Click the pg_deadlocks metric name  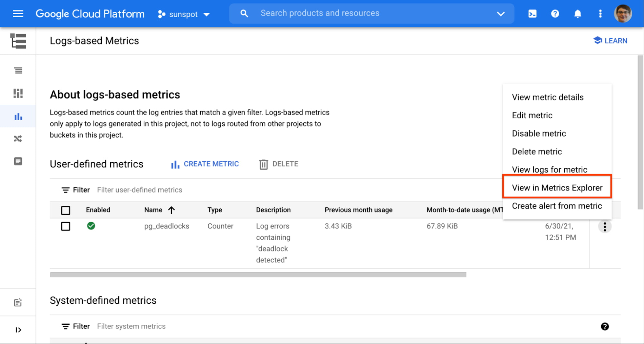coord(167,226)
